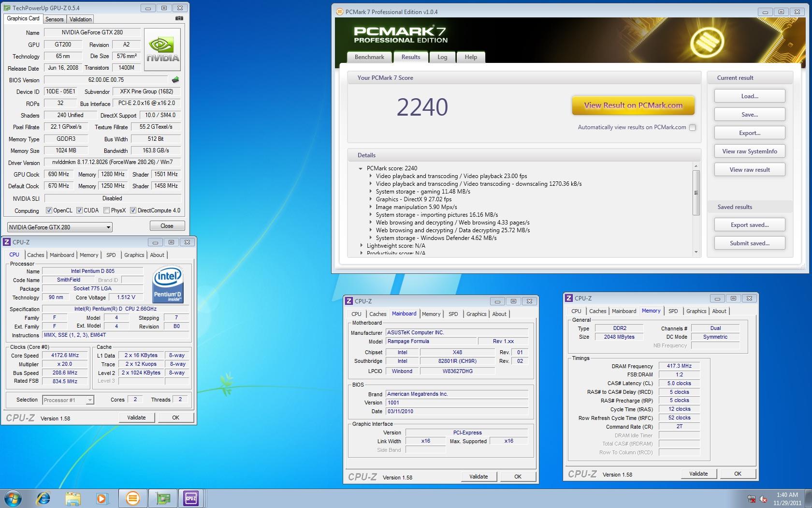
Task: Click the Export... button in PCMark 7
Action: click(750, 133)
